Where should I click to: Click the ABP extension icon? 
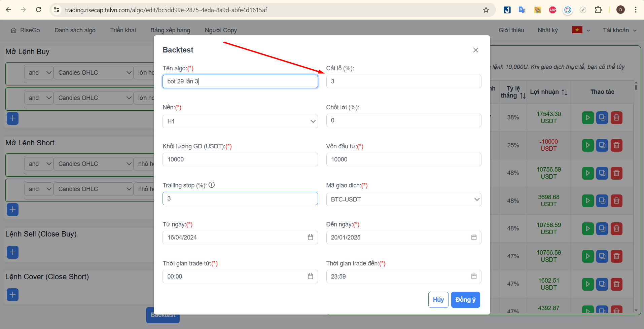click(x=552, y=10)
